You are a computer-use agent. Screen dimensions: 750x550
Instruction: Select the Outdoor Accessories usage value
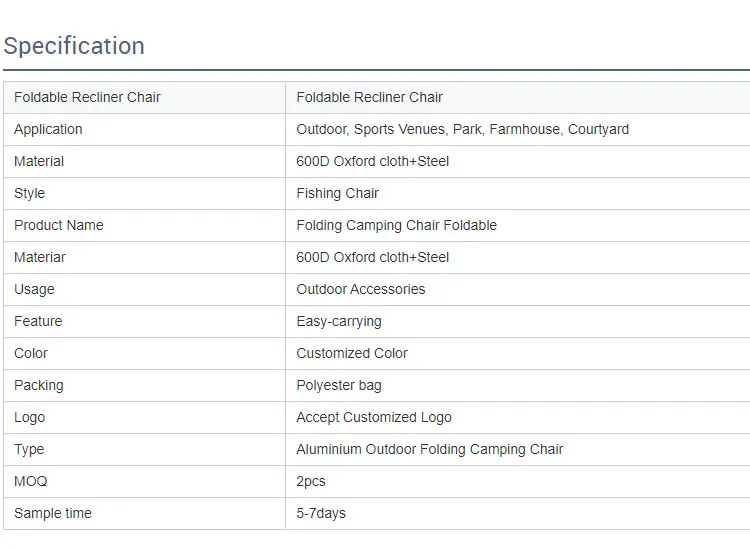pyautogui.click(x=360, y=289)
